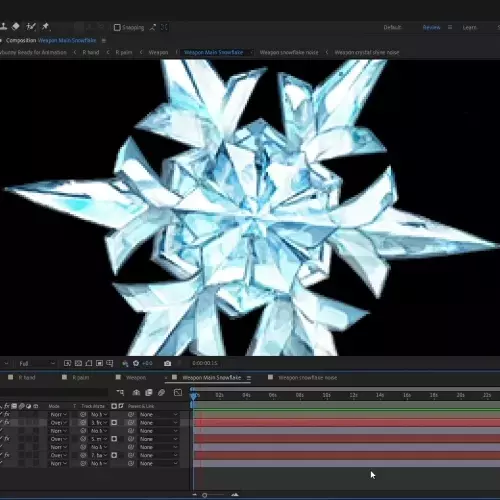Select the Eraser tool
500x500 pixels.
pos(16,27)
